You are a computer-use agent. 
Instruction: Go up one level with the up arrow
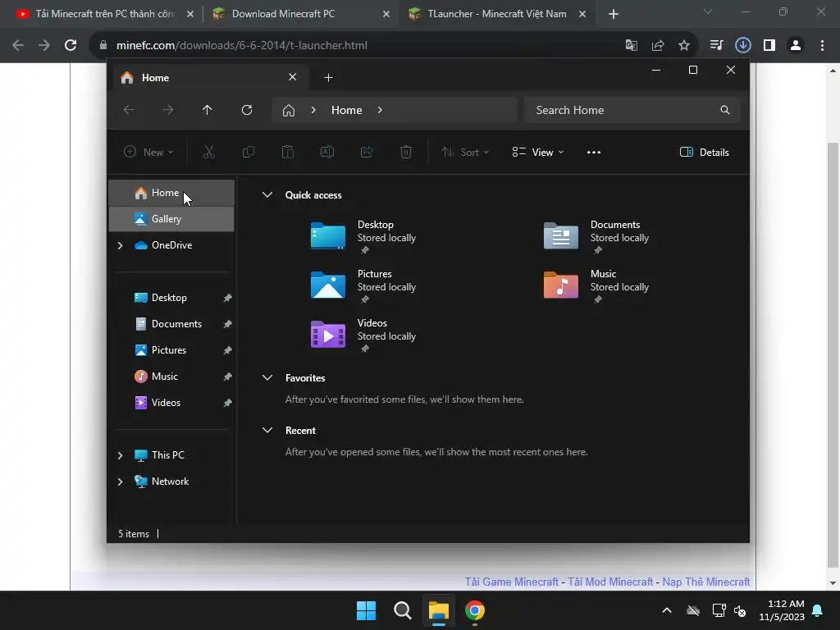coord(208,110)
